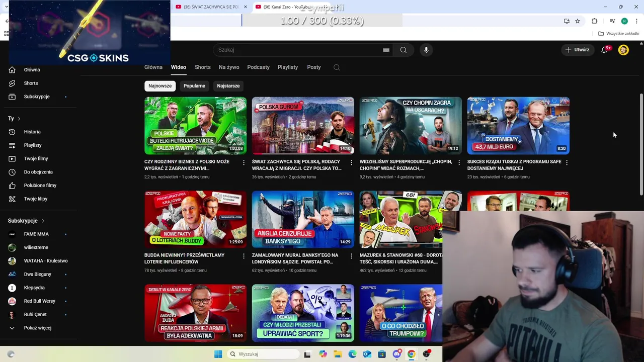
Task: Open Windows Start menu
Action: (x=218, y=354)
